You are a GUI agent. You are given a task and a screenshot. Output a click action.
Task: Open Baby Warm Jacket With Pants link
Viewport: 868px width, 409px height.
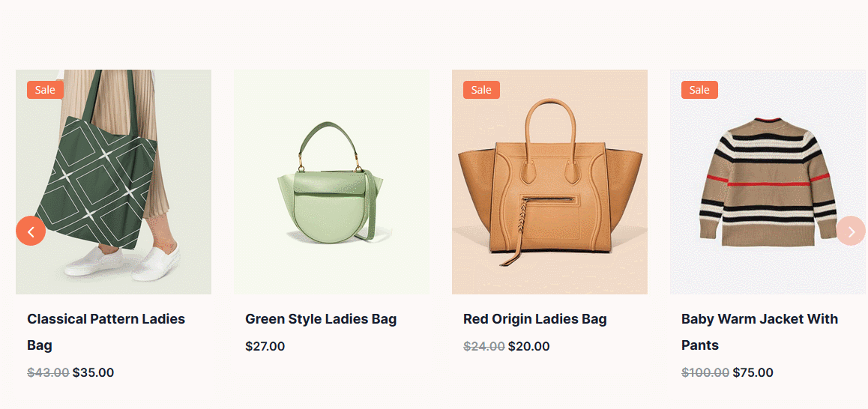pyautogui.click(x=759, y=332)
